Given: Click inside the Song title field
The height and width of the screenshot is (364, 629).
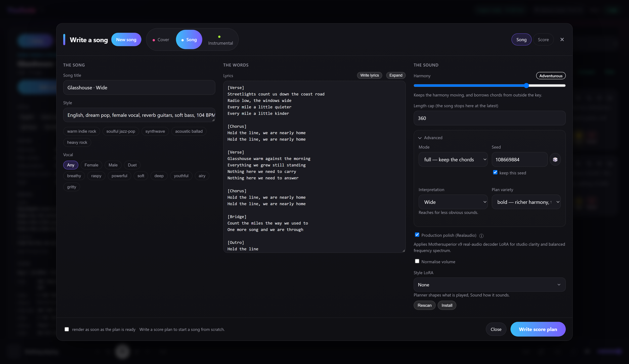Looking at the screenshot, I should pyautogui.click(x=139, y=88).
